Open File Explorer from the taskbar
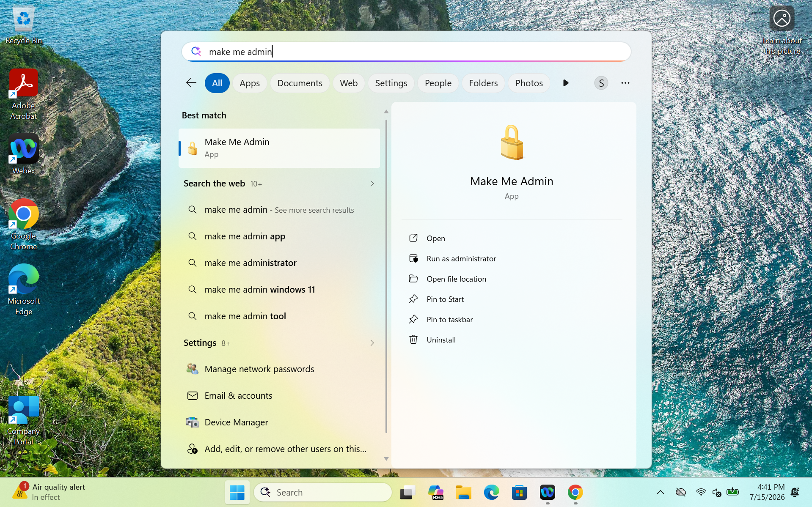This screenshot has height=507, width=812. click(x=463, y=492)
